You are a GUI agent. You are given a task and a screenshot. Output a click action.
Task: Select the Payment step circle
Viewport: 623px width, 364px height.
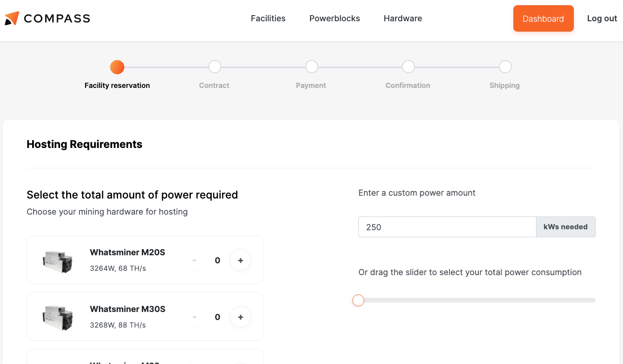click(x=311, y=67)
